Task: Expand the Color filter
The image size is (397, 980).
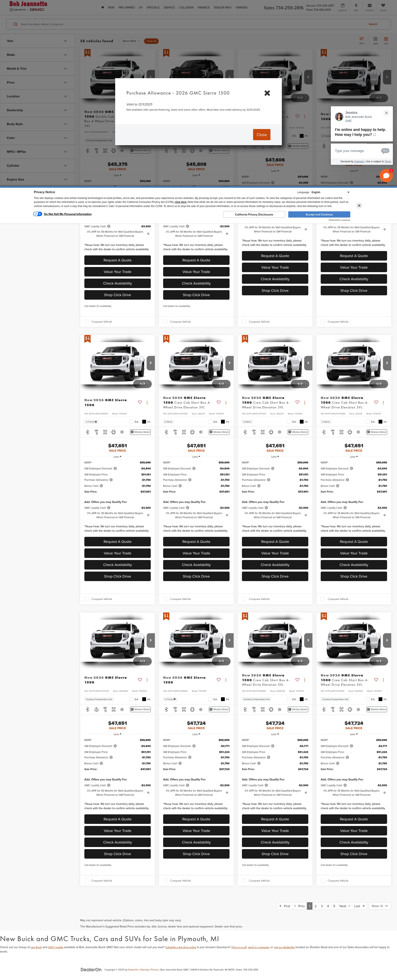Action: tap(37, 138)
